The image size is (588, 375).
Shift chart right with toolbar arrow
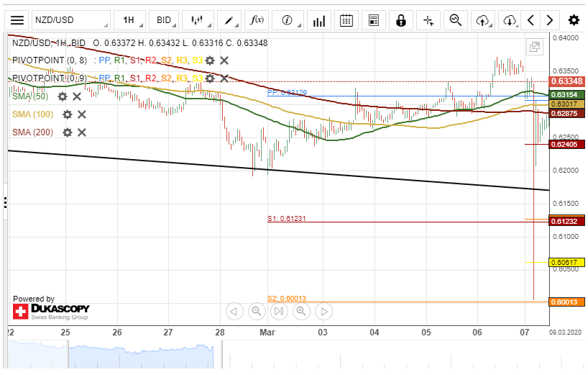550,20
